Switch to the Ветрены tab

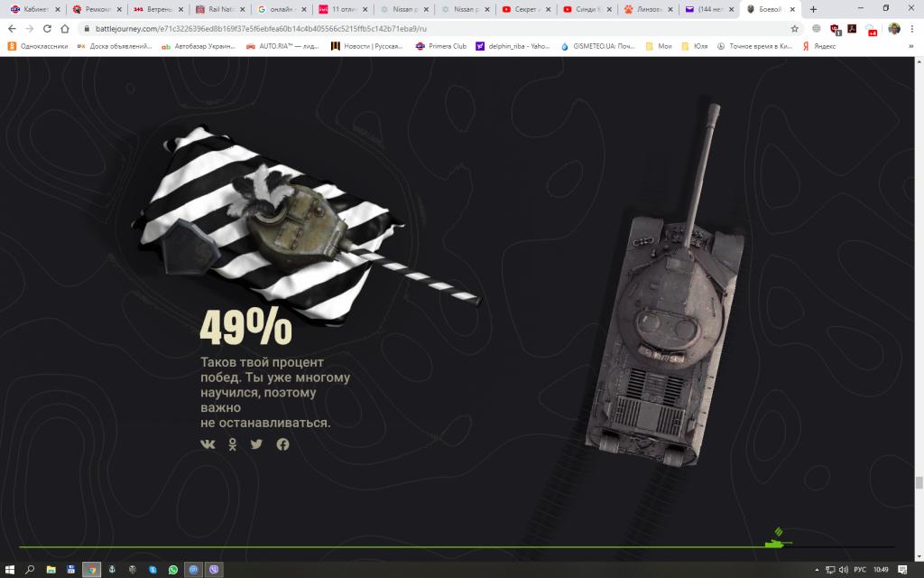click(x=158, y=9)
